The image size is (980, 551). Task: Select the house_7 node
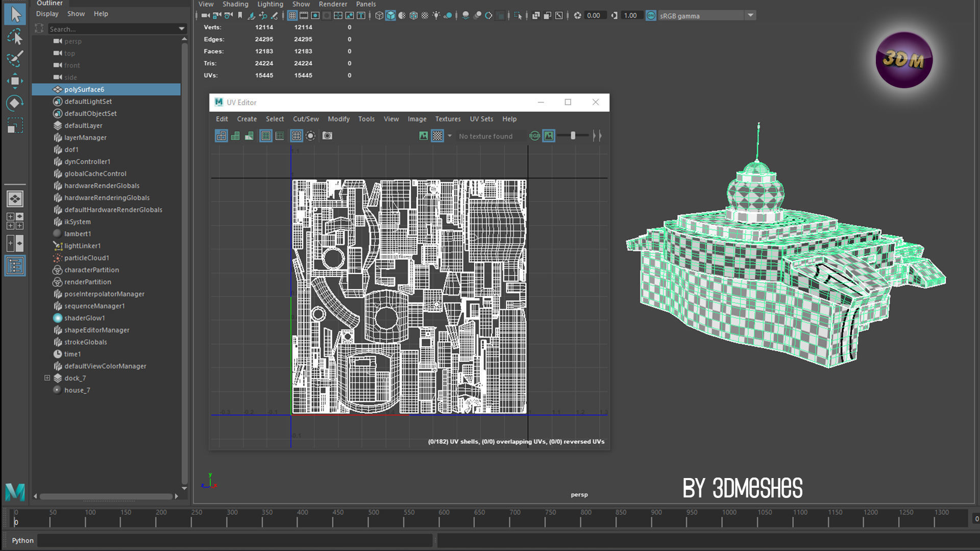[77, 390]
